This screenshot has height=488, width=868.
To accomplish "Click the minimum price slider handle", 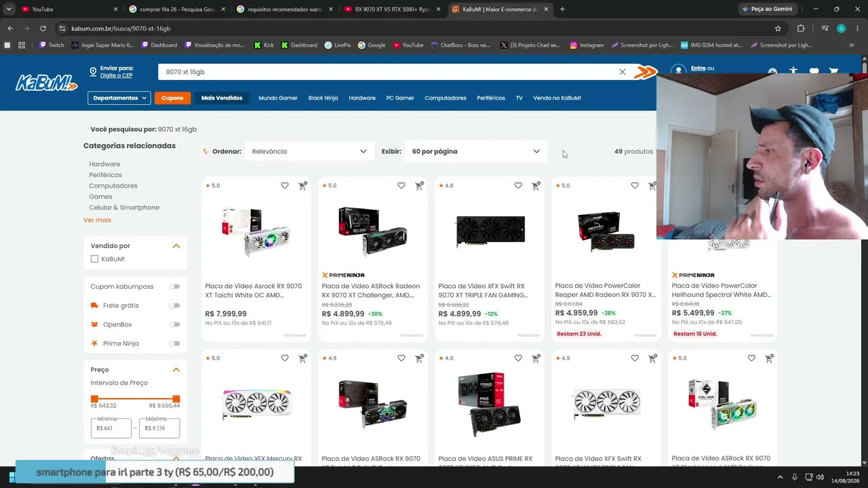I will 94,399.
